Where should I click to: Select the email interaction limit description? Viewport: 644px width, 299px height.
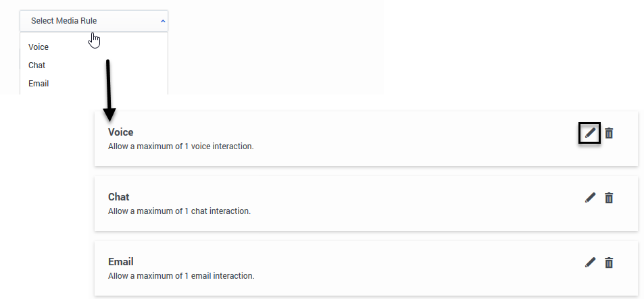click(x=181, y=275)
